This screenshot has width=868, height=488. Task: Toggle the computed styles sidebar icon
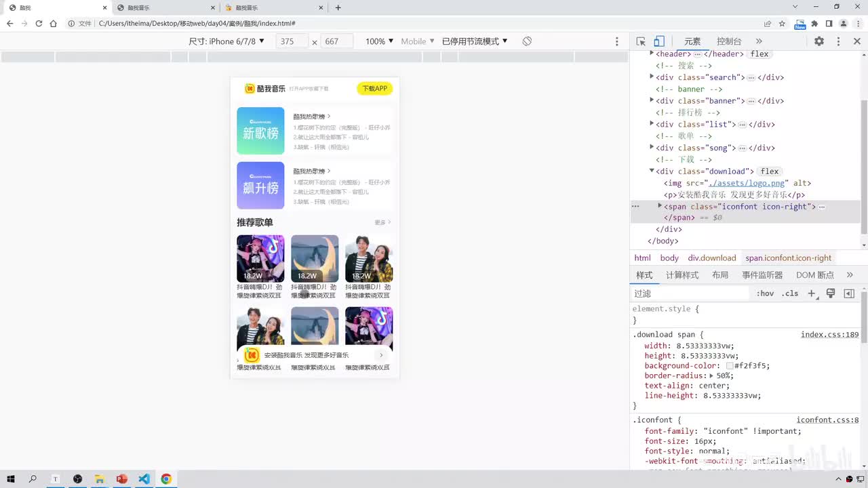coord(849,293)
